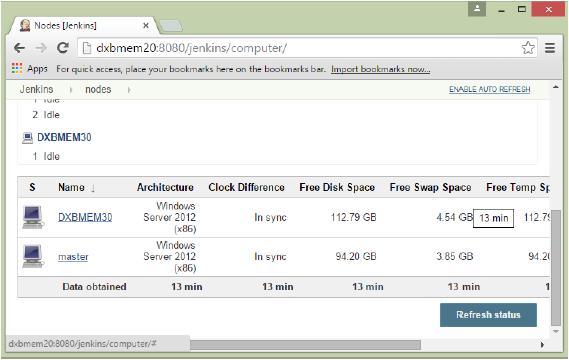Screen dimensions: 569x360
Task: Click the 1 Idle entry under DXBMEM30
Action: (x=46, y=156)
